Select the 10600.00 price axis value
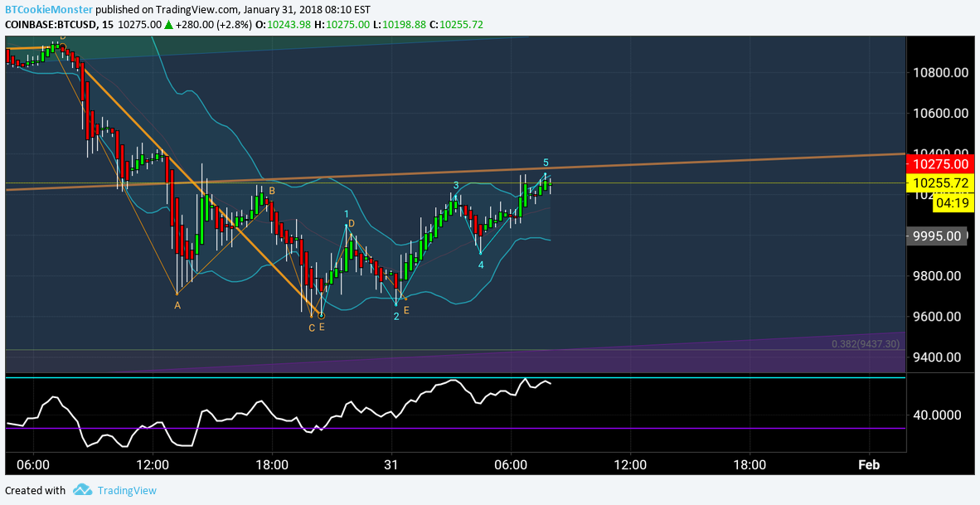The width and height of the screenshot is (980, 505). click(940, 113)
